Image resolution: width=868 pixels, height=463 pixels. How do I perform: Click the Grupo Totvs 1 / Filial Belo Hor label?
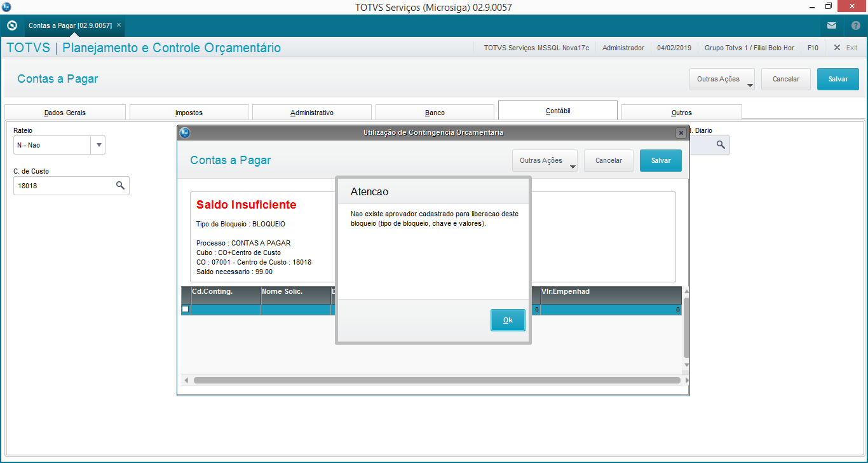point(749,48)
